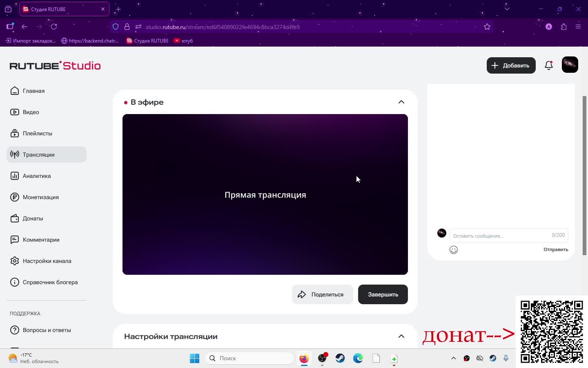This screenshot has width=588, height=368.
Task: Open the channel avatar menu
Action: (x=570, y=65)
